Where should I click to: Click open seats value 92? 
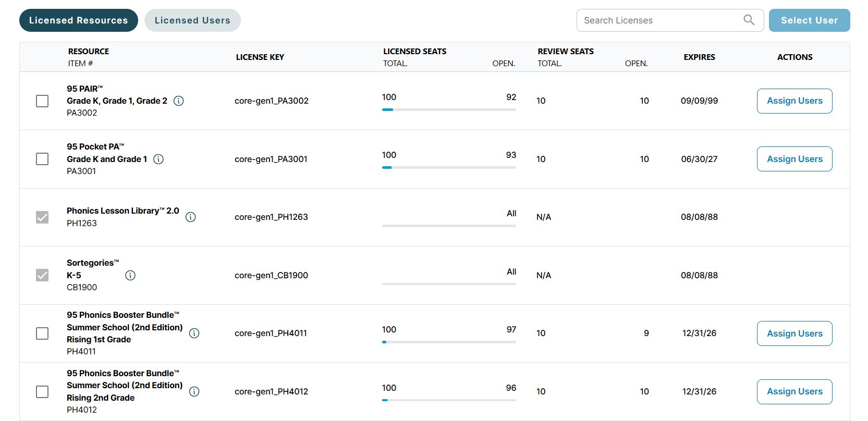click(x=511, y=97)
